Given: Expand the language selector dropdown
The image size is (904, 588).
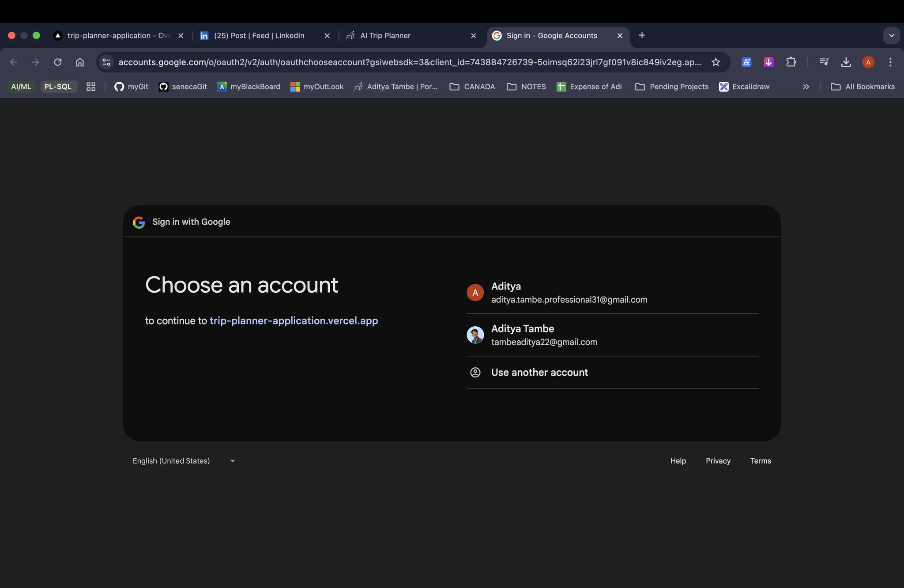Looking at the screenshot, I should [x=184, y=461].
